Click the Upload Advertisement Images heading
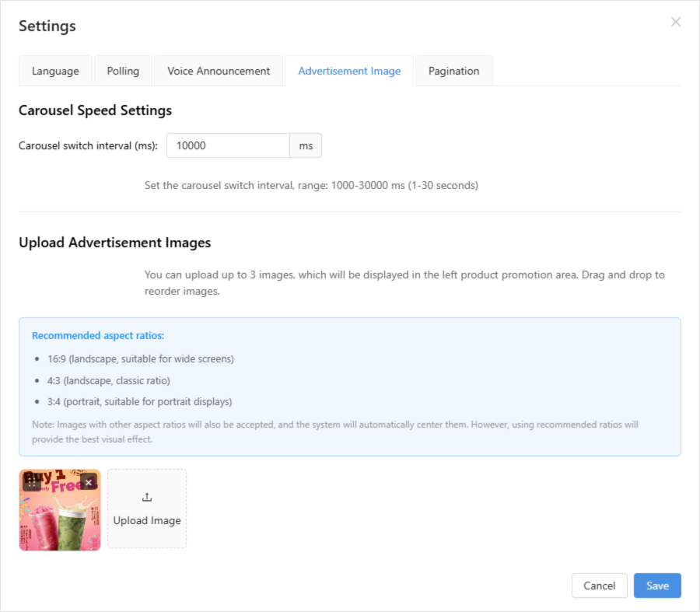The width and height of the screenshot is (700, 612). pos(114,243)
